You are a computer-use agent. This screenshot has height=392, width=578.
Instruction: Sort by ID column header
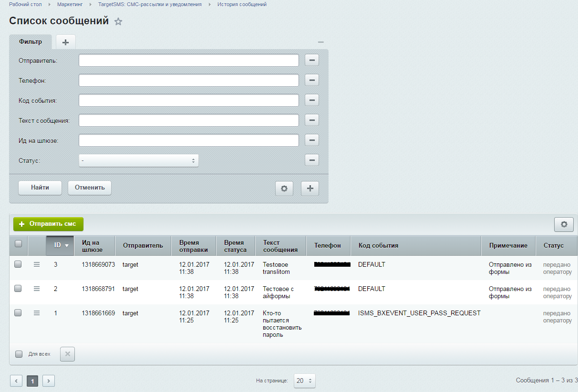60,245
